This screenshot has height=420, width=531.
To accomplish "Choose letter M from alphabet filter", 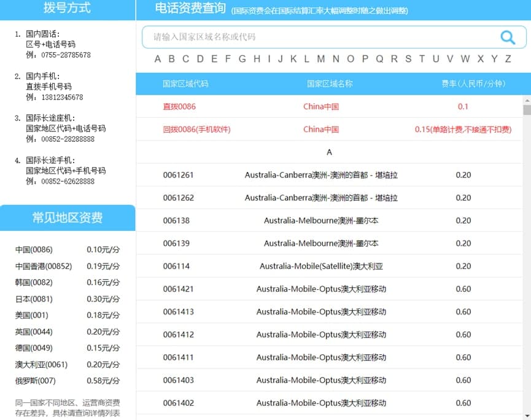I will [x=320, y=59].
